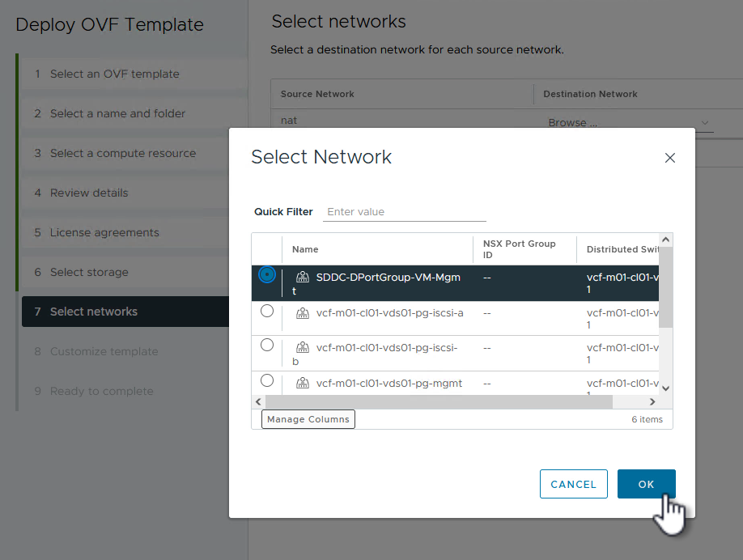Screen dimensions: 743x560
Task: Confirm network selection with OK
Action: (646, 485)
